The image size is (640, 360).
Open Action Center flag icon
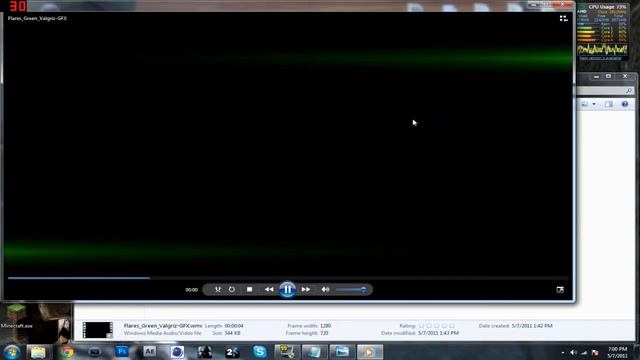[595, 353]
